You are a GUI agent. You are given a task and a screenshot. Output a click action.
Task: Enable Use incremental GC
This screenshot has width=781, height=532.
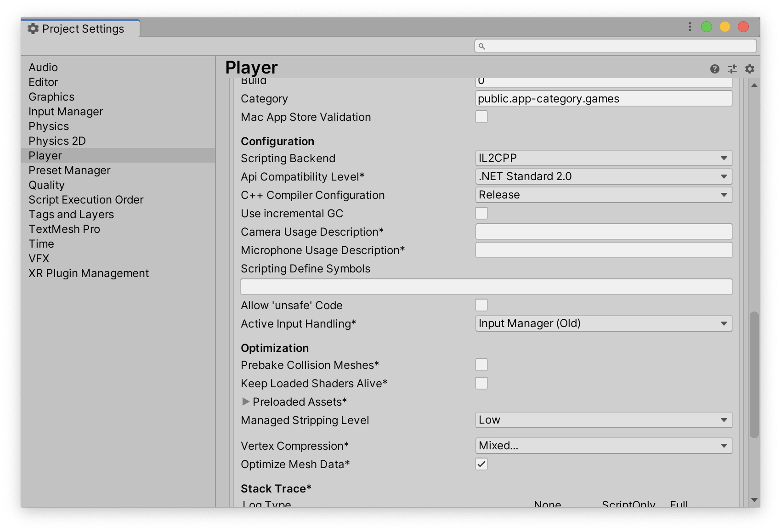pos(481,213)
